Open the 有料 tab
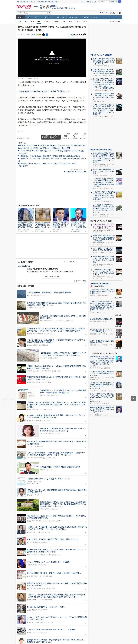 coord(95,17)
